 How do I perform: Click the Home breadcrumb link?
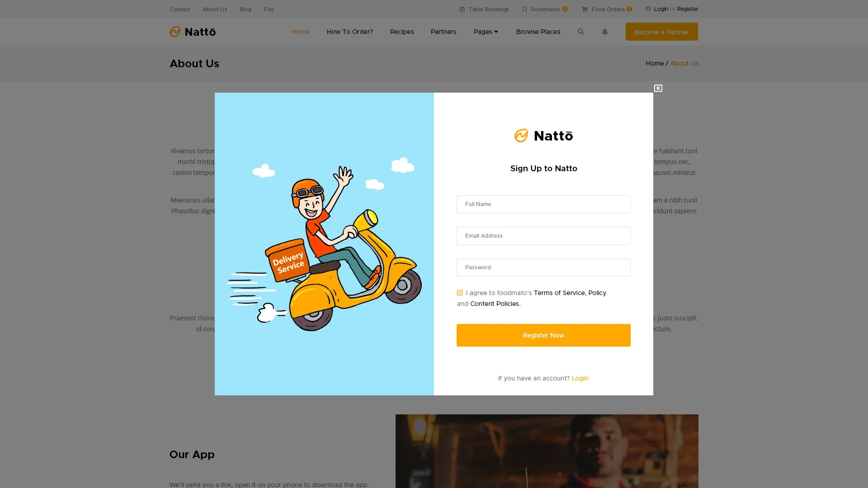coord(654,63)
